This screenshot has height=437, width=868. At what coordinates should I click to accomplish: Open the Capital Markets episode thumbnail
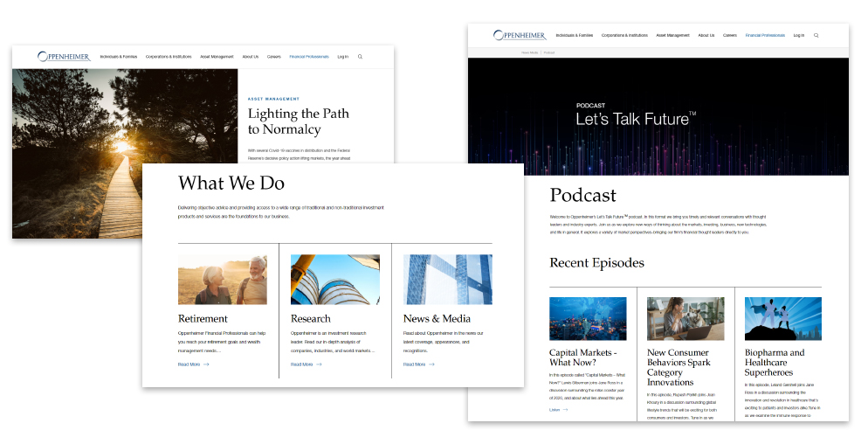point(588,318)
